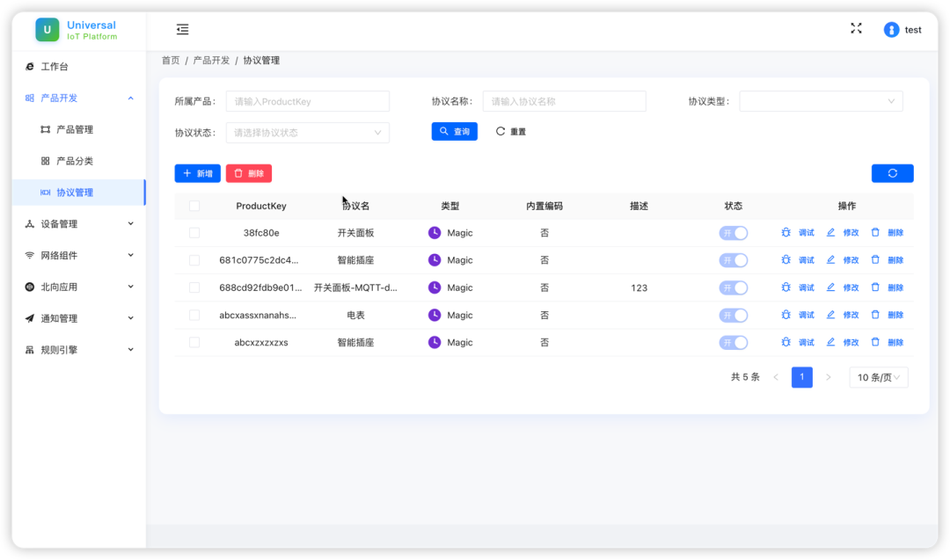Open 产品管理 in the sidebar
The image size is (950, 560).
(x=75, y=129)
